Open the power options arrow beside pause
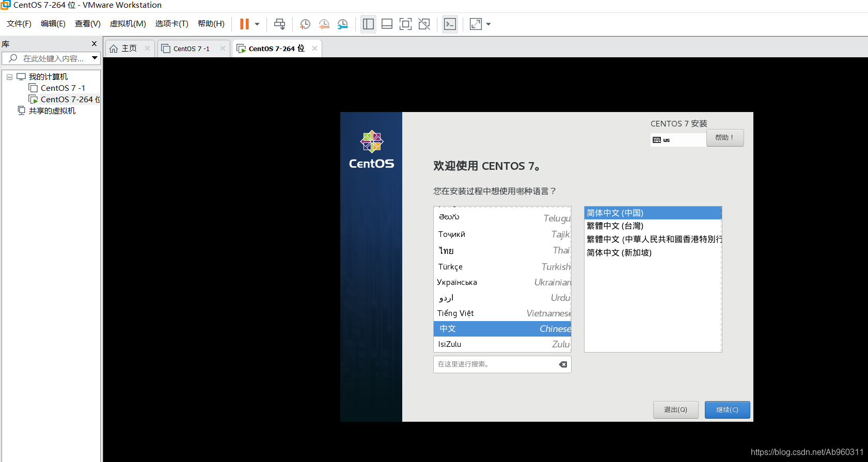 click(257, 24)
